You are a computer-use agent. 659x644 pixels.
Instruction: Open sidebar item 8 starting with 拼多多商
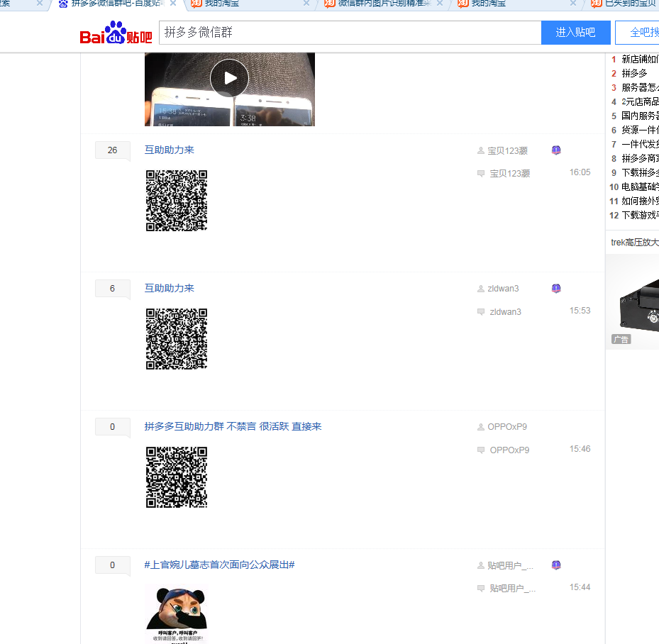[x=640, y=158]
